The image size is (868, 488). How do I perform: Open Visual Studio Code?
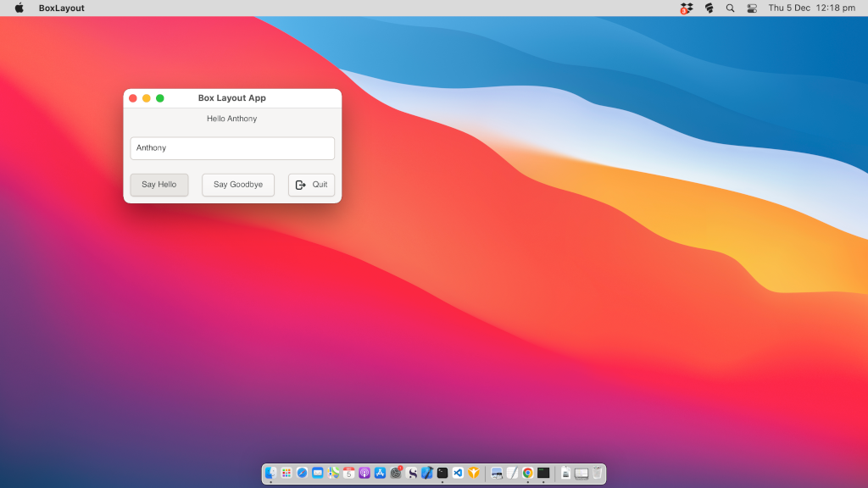457,474
